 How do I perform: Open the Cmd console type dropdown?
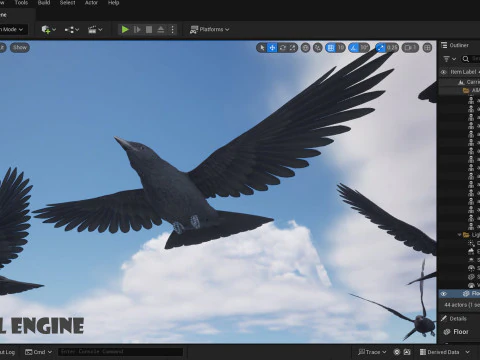(x=39, y=352)
